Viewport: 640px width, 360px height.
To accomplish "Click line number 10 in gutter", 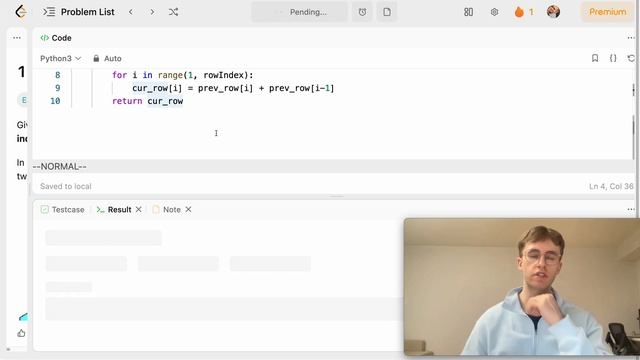I will [x=55, y=101].
